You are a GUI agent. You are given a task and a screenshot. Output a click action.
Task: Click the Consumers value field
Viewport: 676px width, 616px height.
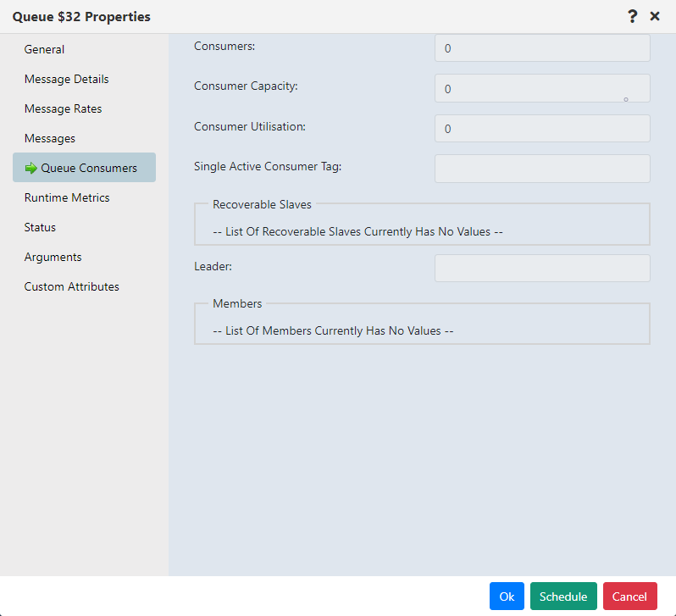click(542, 48)
